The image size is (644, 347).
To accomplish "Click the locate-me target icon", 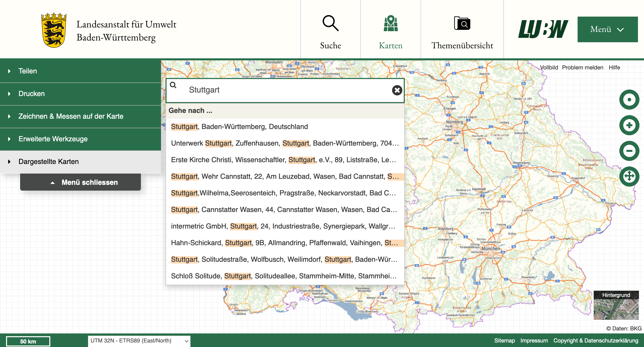I will (x=629, y=100).
